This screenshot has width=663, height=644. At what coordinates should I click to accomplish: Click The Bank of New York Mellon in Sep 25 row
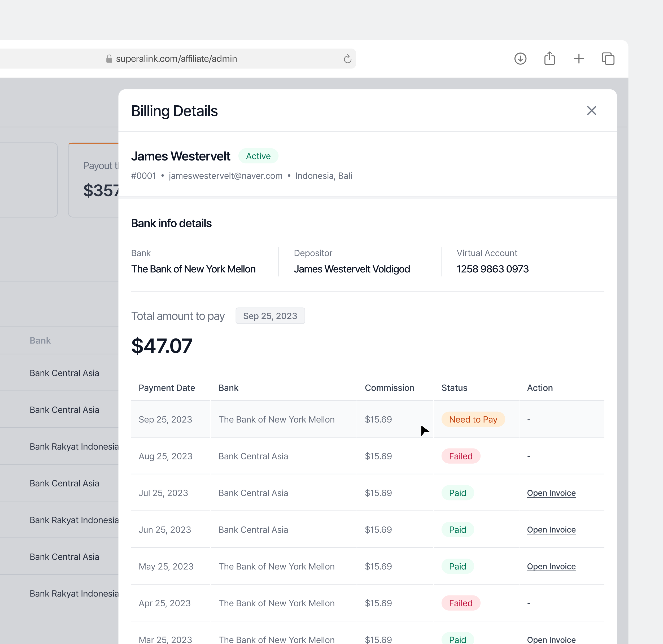click(x=276, y=419)
